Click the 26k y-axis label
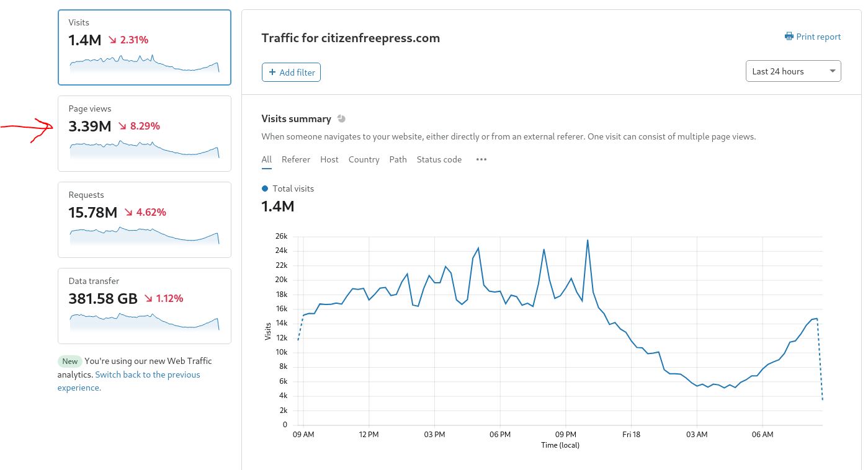Screen dimensions: 868x470 point(282,236)
